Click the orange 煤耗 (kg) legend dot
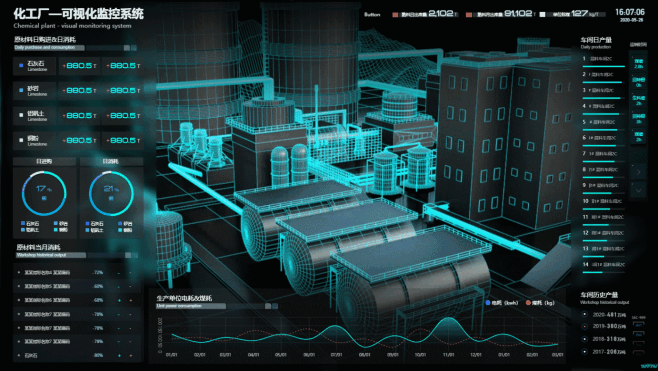The width and height of the screenshot is (658, 371). (528, 302)
